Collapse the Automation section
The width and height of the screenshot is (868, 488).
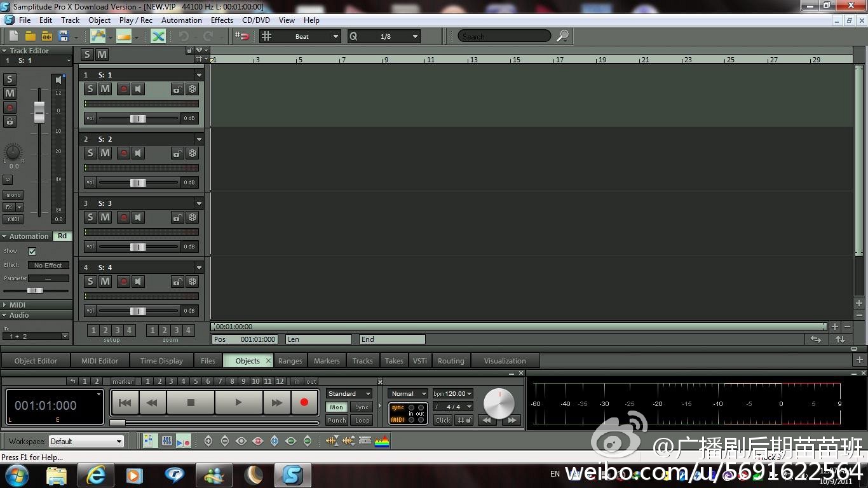(x=4, y=236)
